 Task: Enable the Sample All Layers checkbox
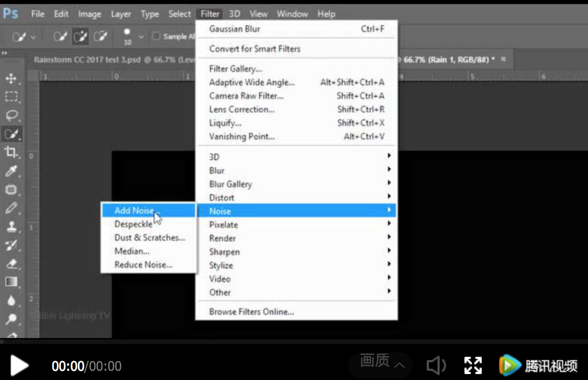(x=156, y=36)
